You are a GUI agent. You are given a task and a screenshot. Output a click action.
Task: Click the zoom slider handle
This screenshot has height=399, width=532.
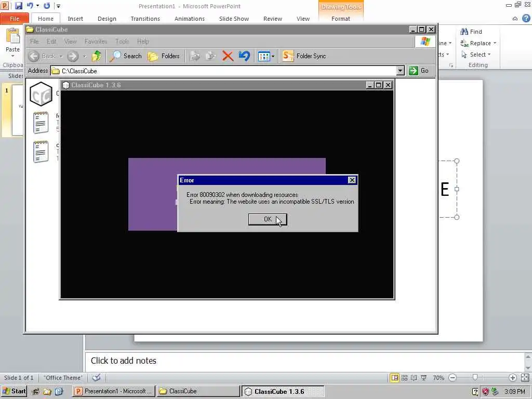(x=475, y=378)
